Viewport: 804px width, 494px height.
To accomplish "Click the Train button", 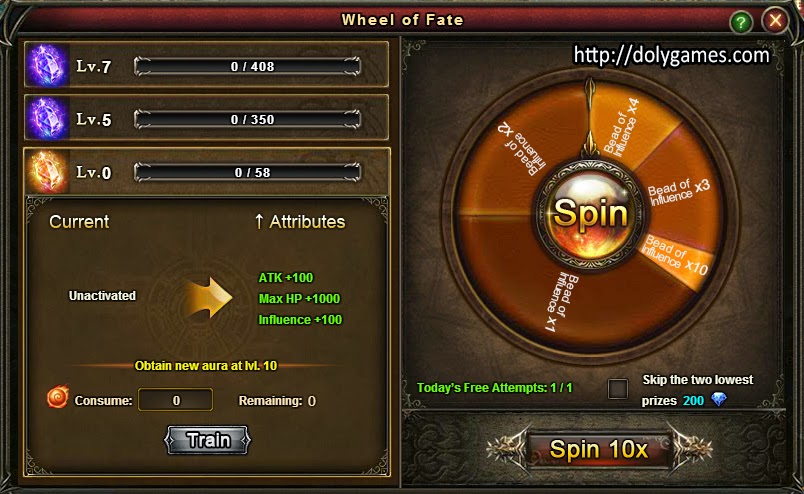I will (208, 440).
